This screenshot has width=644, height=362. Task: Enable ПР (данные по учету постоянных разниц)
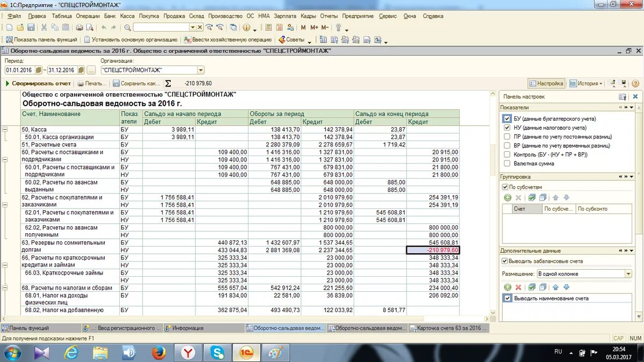point(507,137)
